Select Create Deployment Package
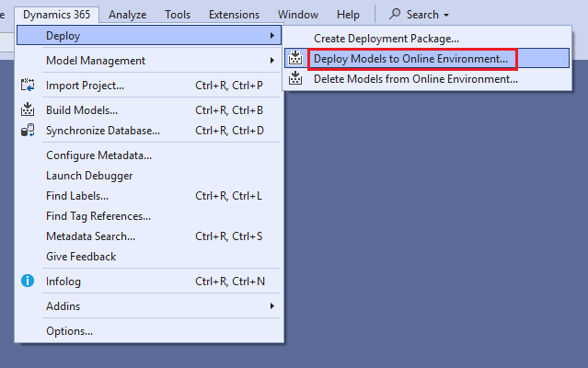Screen dimensions: 588x368 [386, 39]
